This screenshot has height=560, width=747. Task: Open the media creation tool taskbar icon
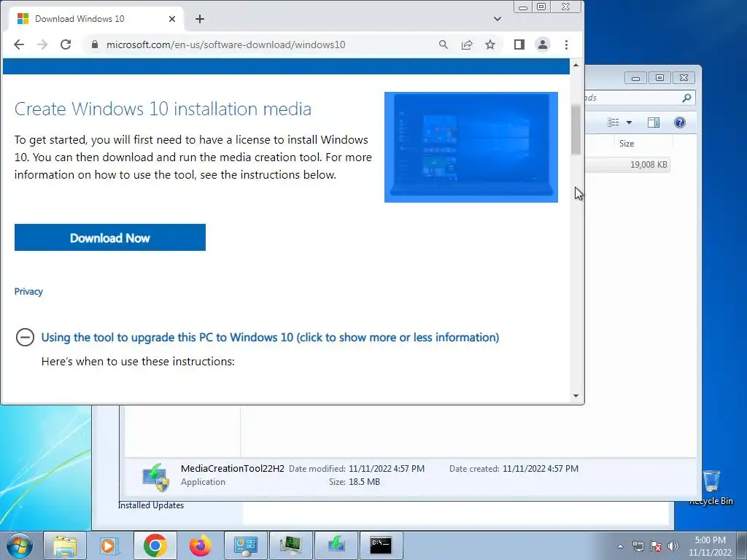pos(336,545)
